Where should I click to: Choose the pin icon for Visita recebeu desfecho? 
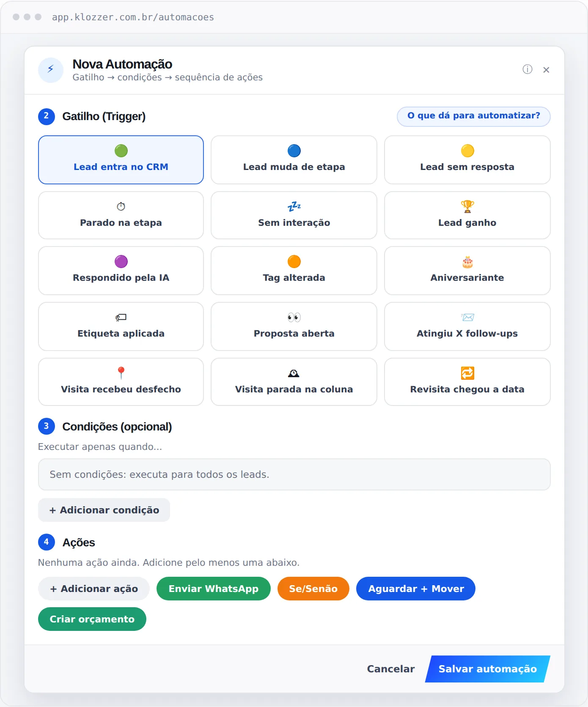coord(121,373)
